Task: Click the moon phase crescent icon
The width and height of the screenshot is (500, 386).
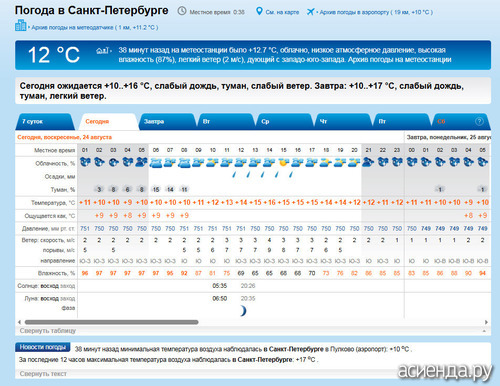Action: (243, 311)
